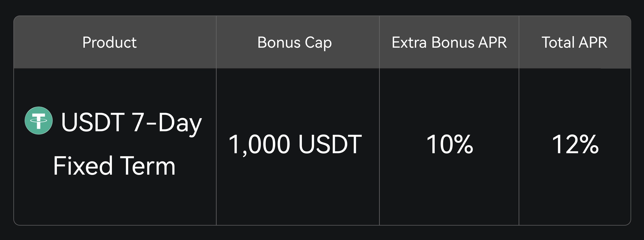Select the Product column header
Image resolution: width=644 pixels, height=240 pixels.
109,43
